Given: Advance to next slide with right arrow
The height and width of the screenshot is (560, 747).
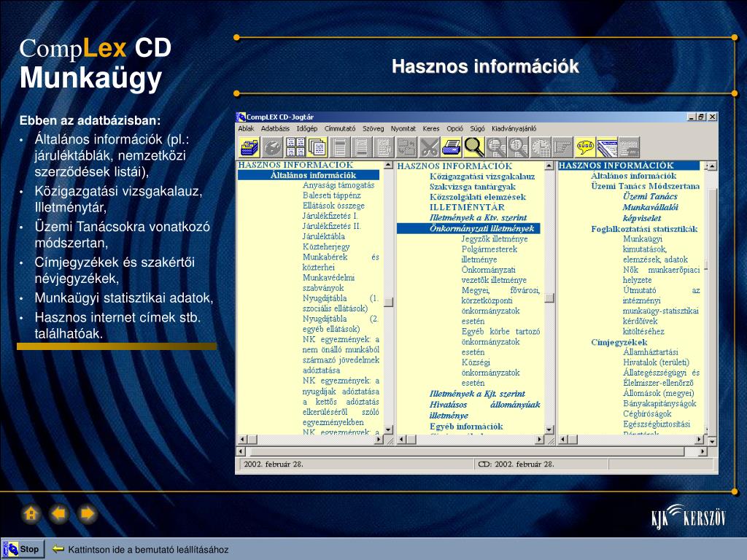Looking at the screenshot, I should click(88, 514).
